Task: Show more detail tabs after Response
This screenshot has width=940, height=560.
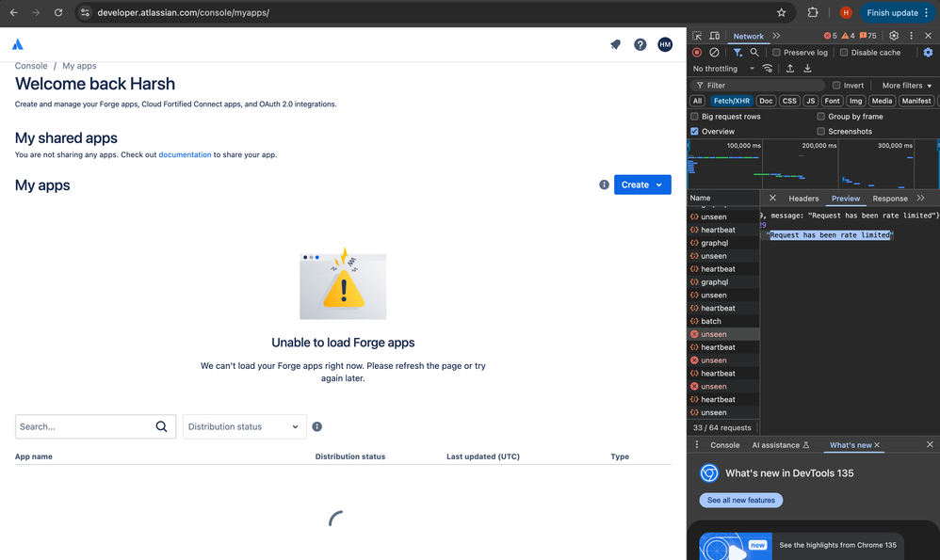Action: [x=920, y=198]
